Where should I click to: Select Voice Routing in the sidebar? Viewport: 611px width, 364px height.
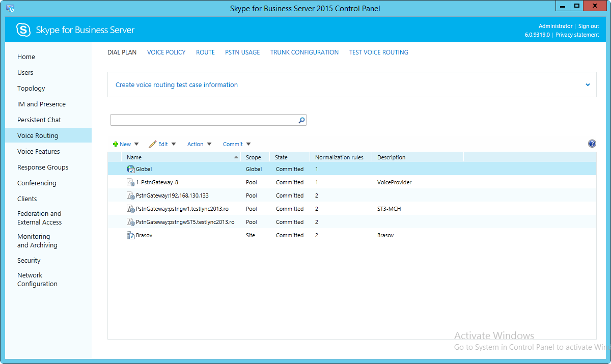[x=48, y=135]
